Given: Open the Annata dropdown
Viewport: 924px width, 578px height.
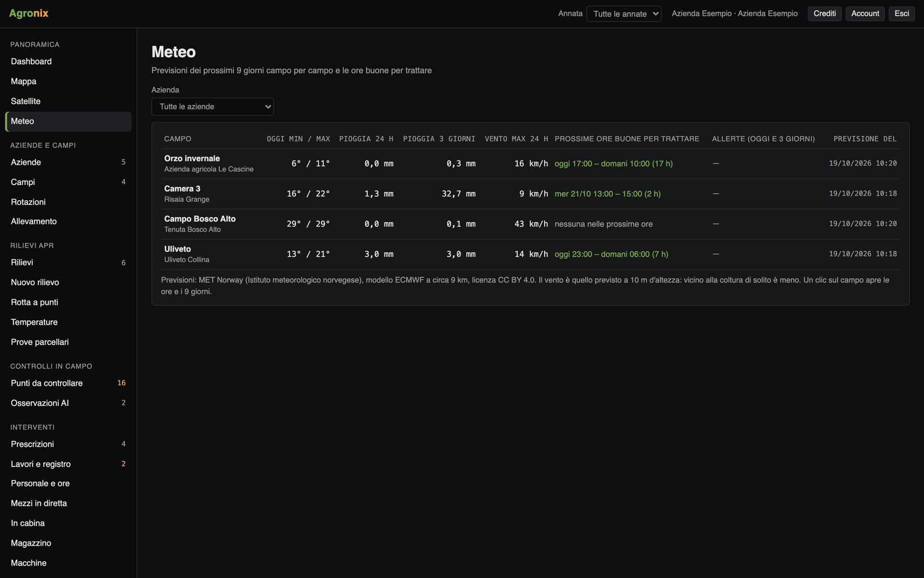Looking at the screenshot, I should pos(624,13).
